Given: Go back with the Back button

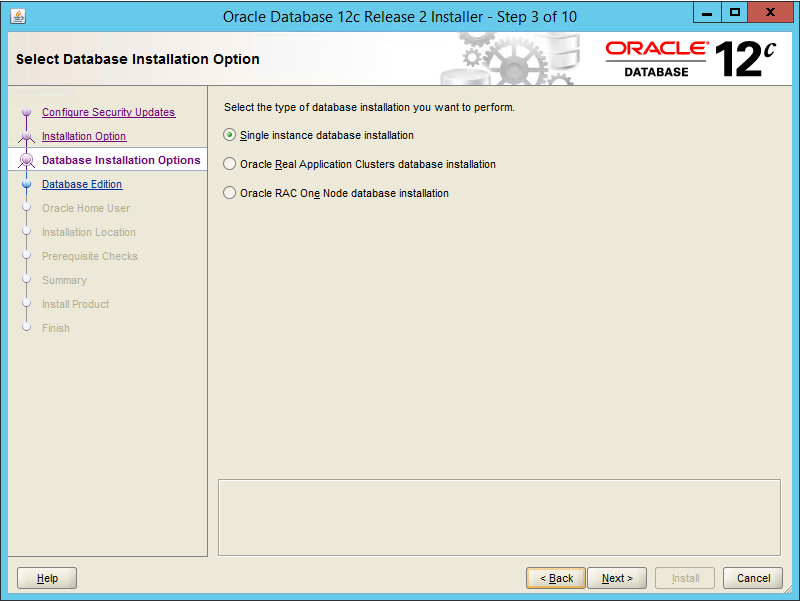Looking at the screenshot, I should 556,578.
